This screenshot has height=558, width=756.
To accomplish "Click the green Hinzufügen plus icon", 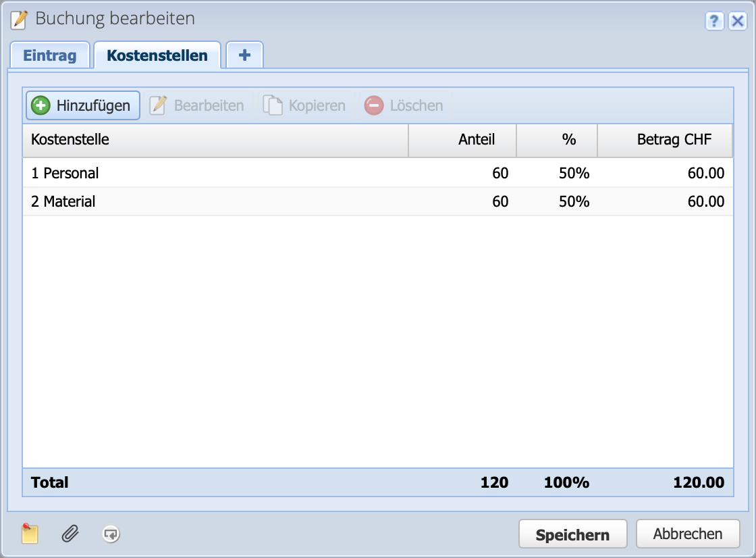I will coord(41,105).
